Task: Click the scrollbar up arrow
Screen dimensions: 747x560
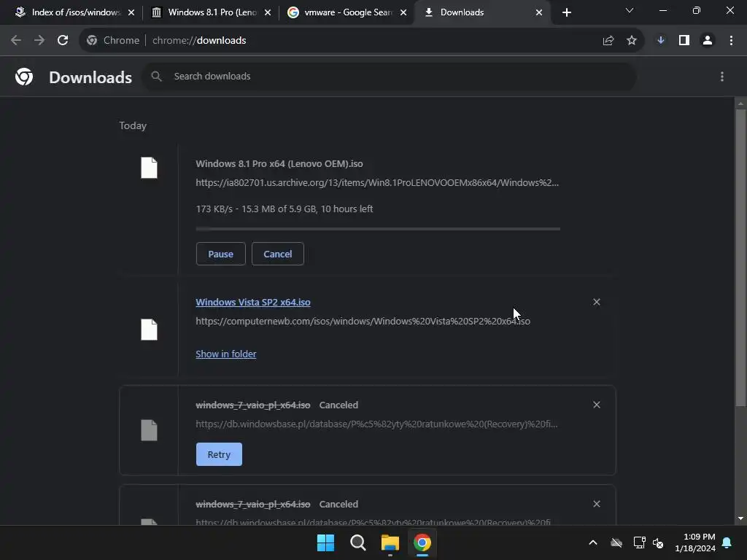Action: (740, 103)
